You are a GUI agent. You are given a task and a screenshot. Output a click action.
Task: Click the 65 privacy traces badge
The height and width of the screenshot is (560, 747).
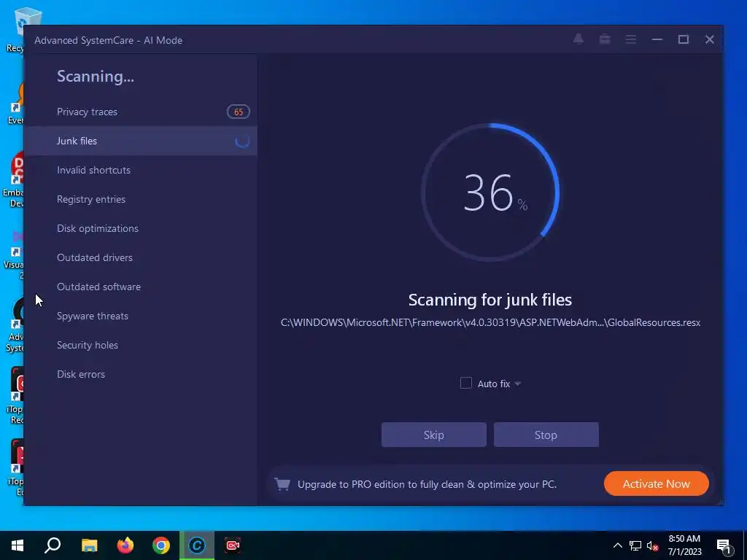pos(239,112)
